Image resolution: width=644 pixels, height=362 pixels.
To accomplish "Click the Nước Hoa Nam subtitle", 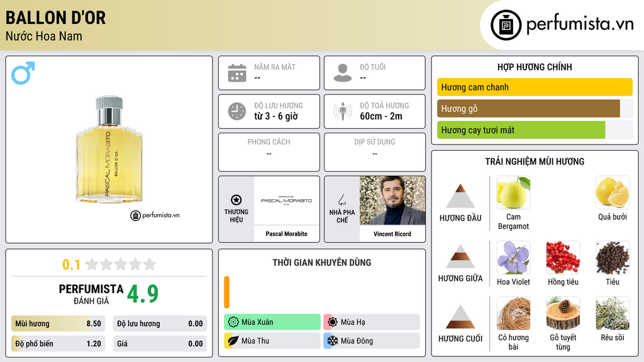I will click(43, 36).
